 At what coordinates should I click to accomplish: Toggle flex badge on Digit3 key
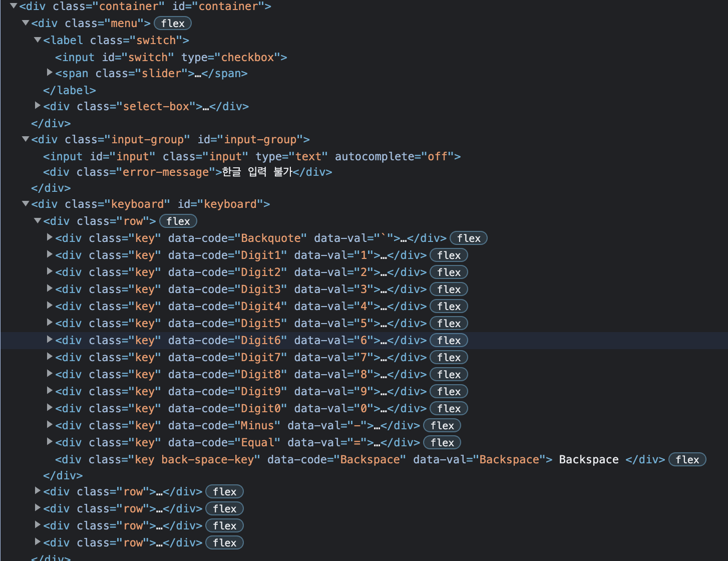click(x=449, y=290)
